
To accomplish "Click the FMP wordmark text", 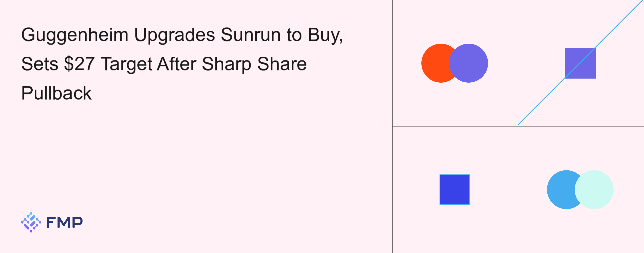I will click(64, 222).
